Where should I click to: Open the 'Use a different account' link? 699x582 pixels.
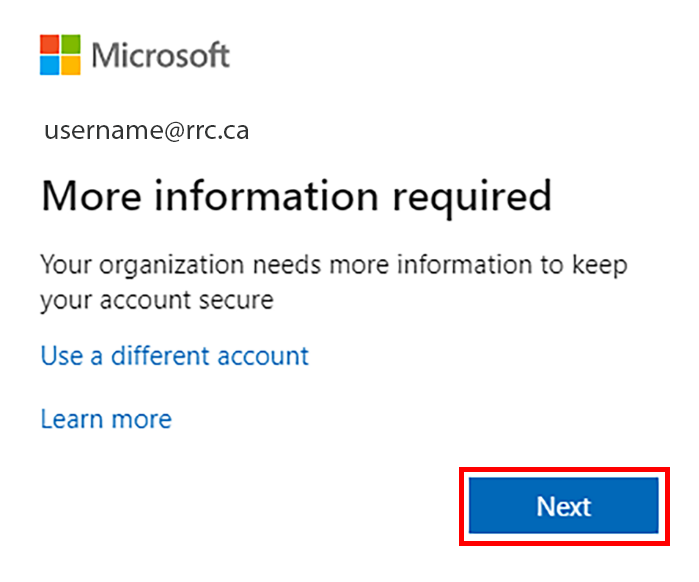pyautogui.click(x=175, y=355)
